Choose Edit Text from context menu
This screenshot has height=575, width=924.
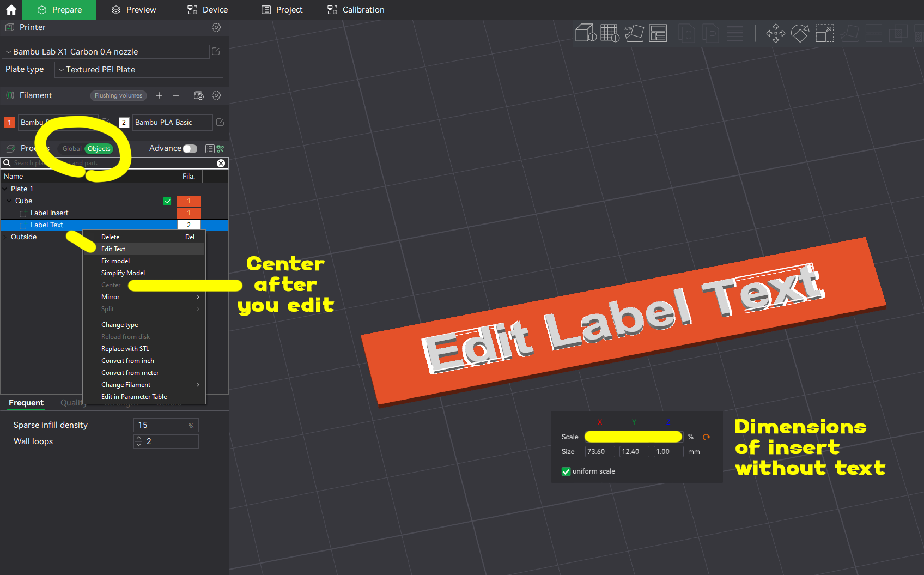113,249
